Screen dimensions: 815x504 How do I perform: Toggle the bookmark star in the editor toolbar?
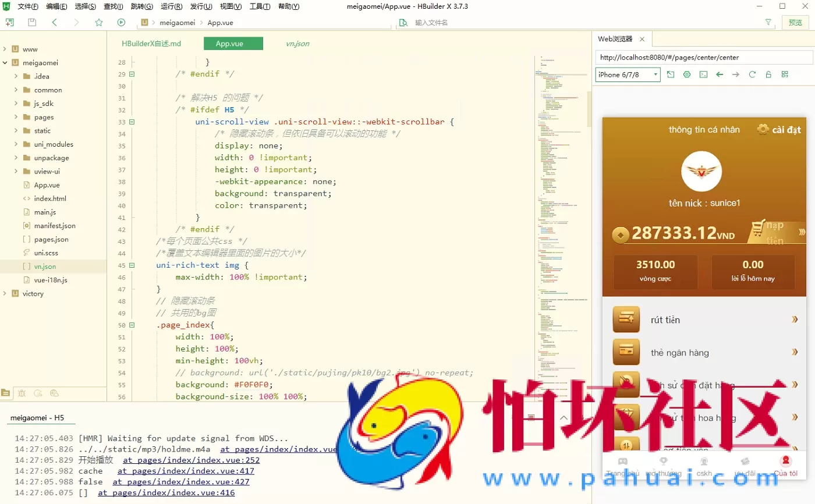99,22
